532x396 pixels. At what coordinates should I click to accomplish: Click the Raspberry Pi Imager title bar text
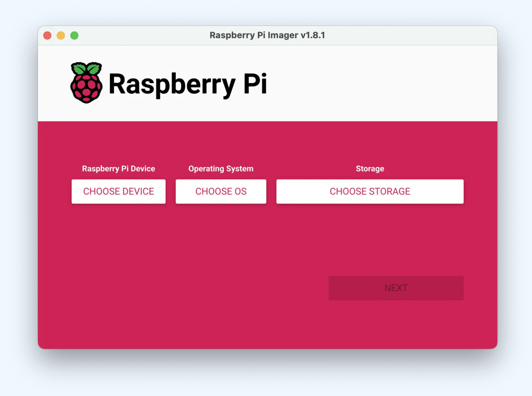click(268, 35)
